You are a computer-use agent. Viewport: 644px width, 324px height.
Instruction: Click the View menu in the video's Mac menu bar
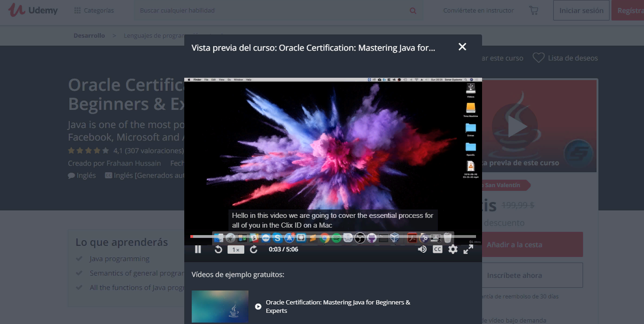coord(221,80)
